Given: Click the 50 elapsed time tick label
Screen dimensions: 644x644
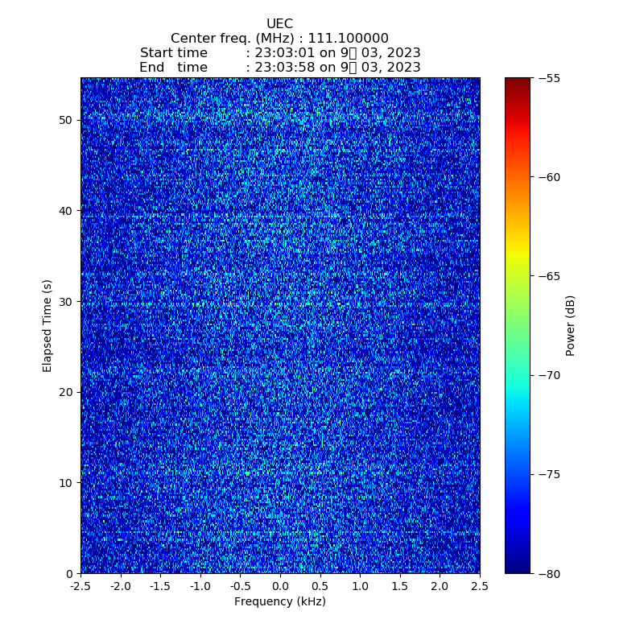Looking at the screenshot, I should pos(66,120).
